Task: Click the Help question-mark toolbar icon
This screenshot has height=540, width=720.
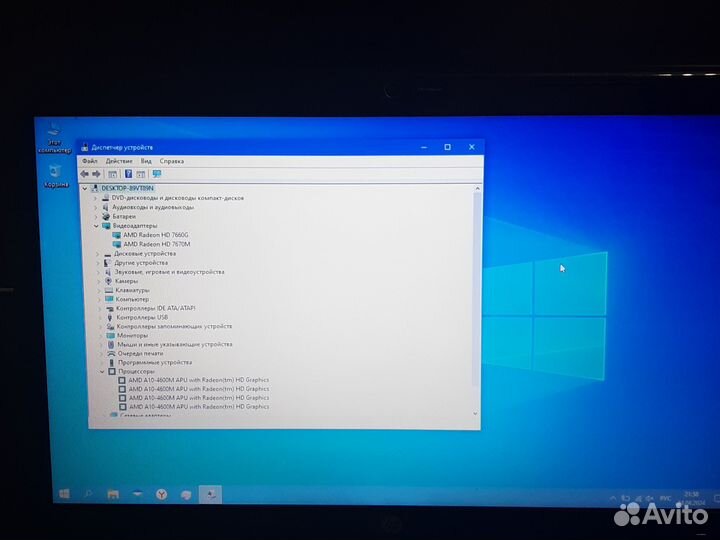Action: coord(129,174)
